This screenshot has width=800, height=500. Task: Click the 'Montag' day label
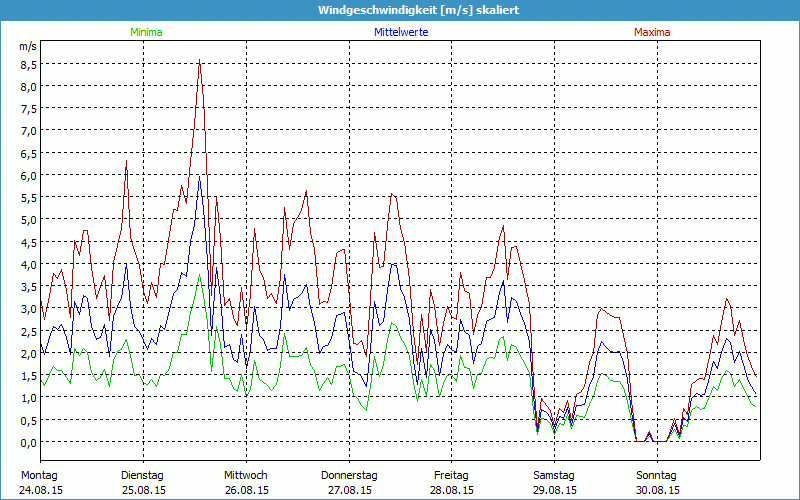[39, 475]
